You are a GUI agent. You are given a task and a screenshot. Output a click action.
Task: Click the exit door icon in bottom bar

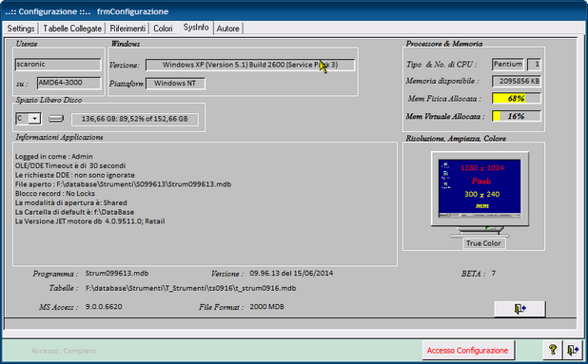[573, 350]
